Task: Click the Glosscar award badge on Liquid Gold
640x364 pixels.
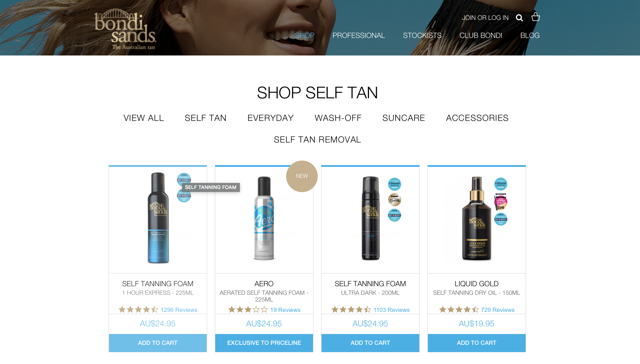Action: click(x=501, y=184)
